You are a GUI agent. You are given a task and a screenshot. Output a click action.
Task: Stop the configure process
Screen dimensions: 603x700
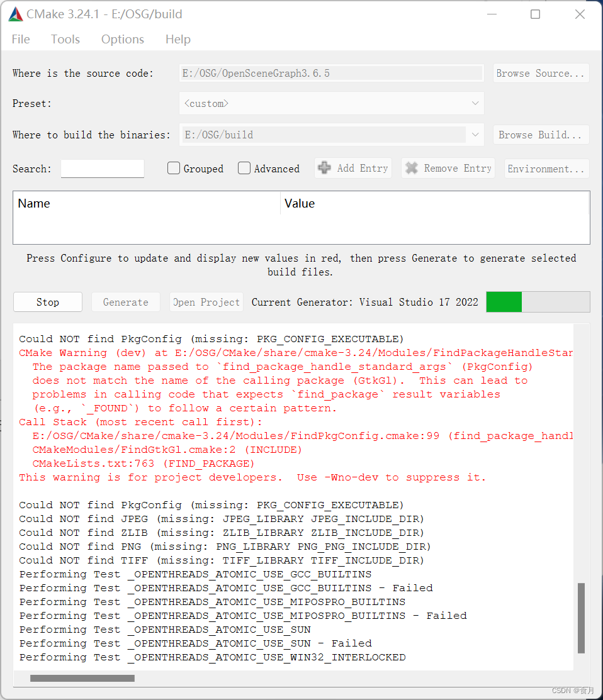pyautogui.click(x=48, y=302)
